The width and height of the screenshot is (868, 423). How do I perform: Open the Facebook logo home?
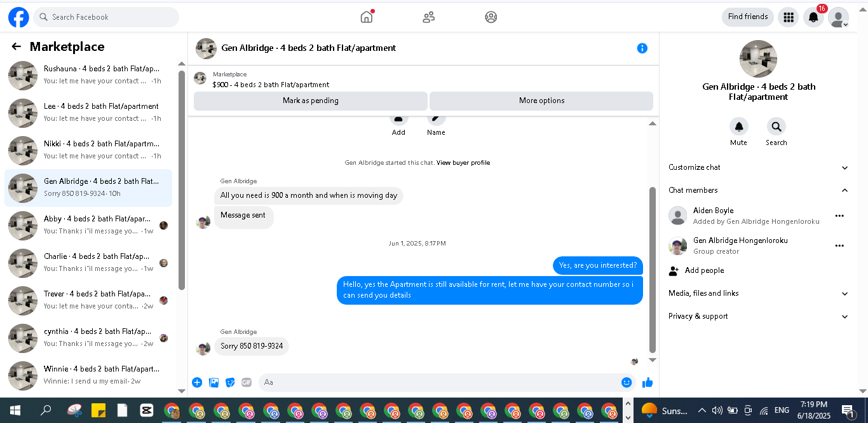tap(18, 17)
